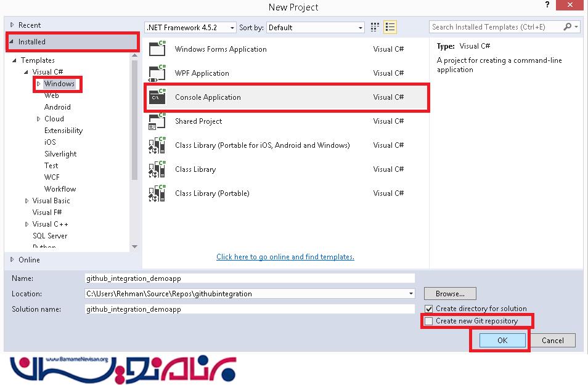Click the WPF Application template icon

click(157, 73)
